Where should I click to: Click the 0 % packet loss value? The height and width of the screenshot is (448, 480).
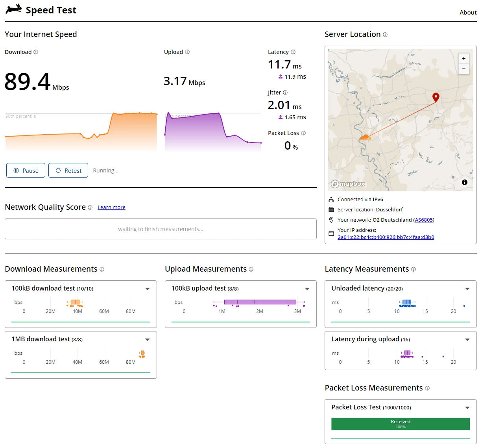291,146
